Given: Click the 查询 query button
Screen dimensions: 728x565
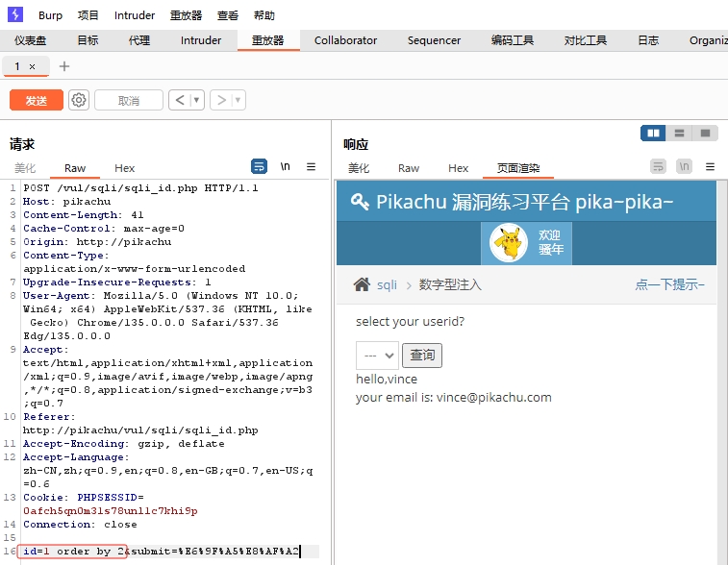Looking at the screenshot, I should pyautogui.click(x=421, y=356).
